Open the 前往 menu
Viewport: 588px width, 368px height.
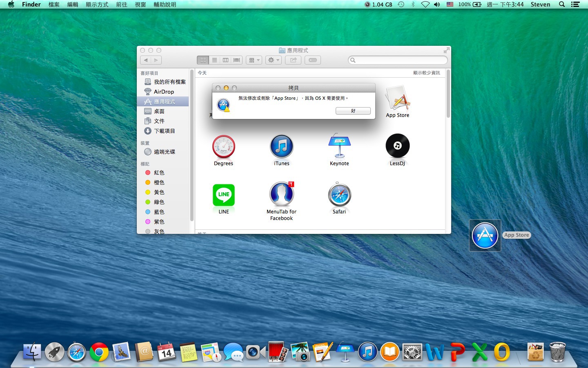coord(122,4)
